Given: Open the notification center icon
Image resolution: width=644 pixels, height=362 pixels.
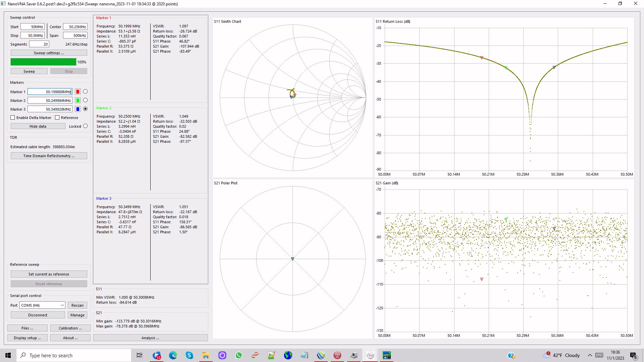Looking at the screenshot, I should pos(633,355).
